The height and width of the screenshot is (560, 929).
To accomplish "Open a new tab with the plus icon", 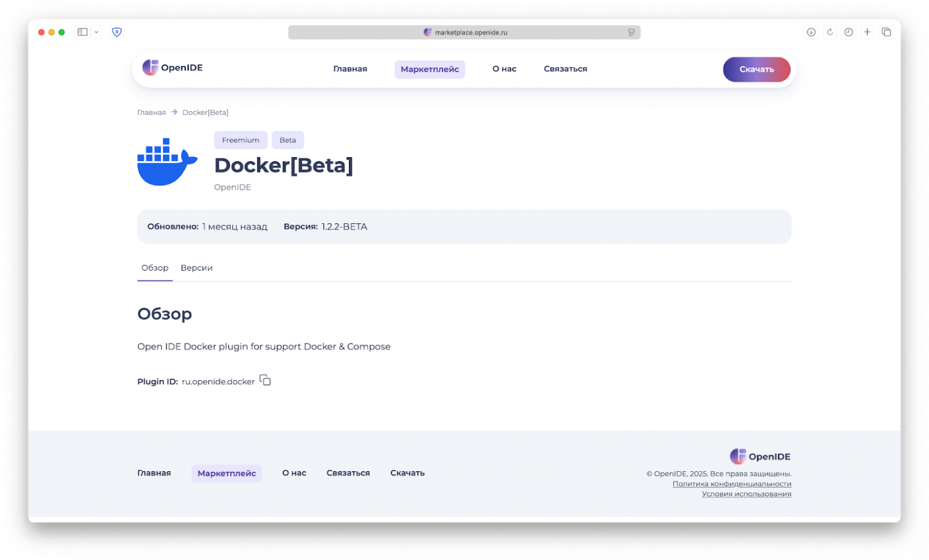I will pos(867,32).
